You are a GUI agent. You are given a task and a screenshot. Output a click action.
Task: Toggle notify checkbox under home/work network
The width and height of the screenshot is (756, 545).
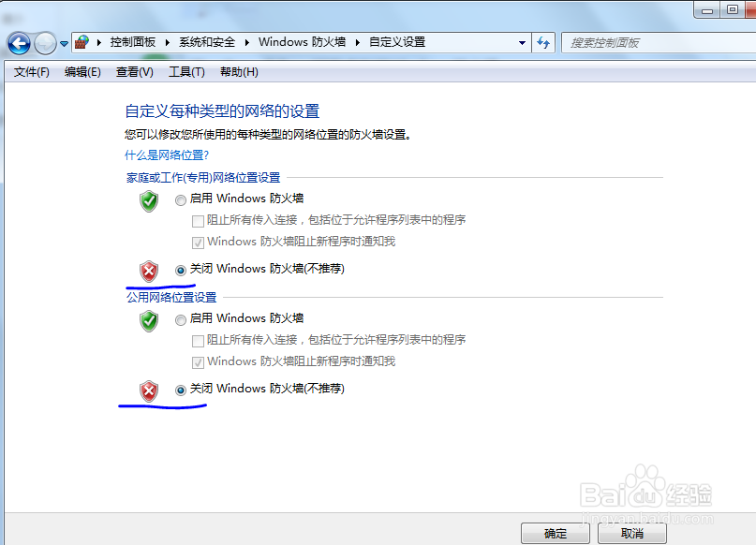click(x=198, y=243)
